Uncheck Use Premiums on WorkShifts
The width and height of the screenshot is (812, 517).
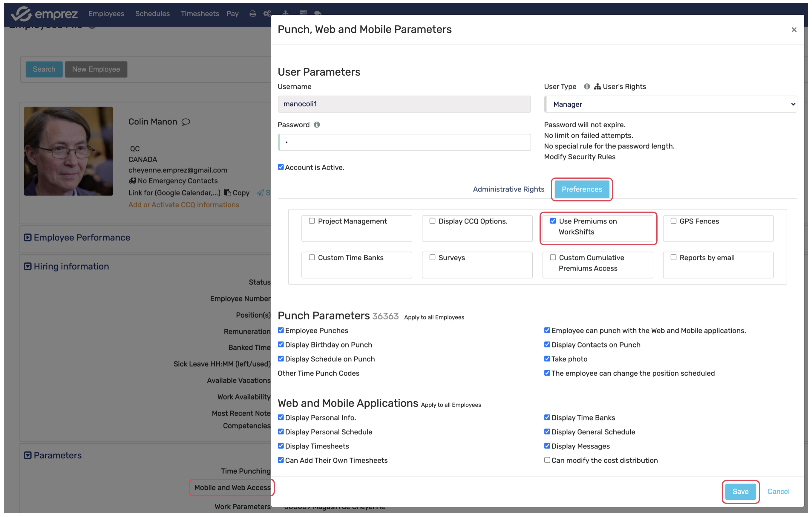[553, 221]
